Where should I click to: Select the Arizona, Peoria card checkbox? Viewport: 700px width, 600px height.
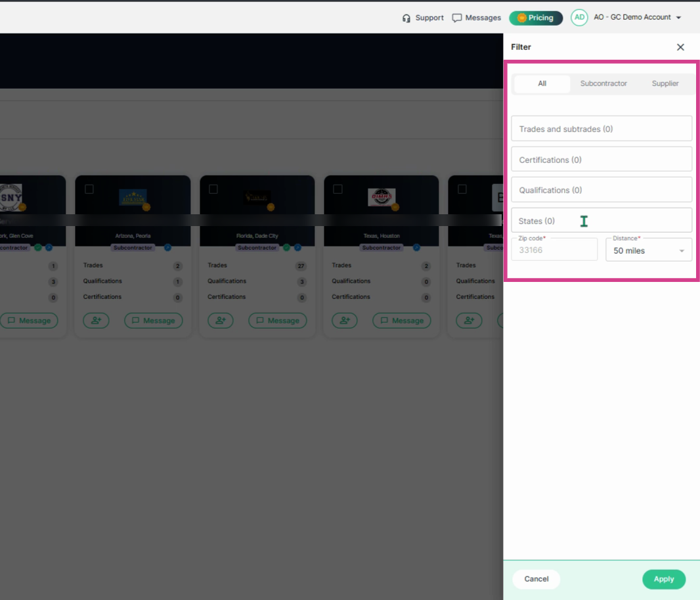pos(89,189)
